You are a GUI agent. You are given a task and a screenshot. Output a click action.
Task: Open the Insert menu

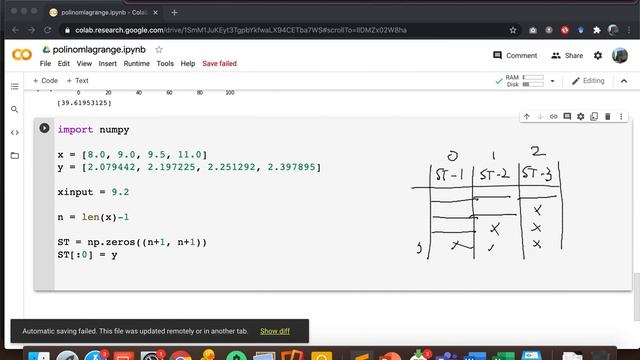[x=108, y=64]
